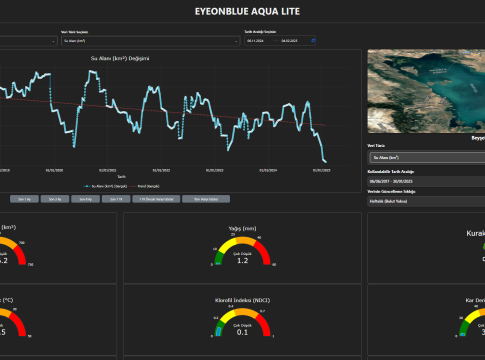Viewport: 485px width, 360px height.
Task: Click the available date range field in the right panel
Action: [x=426, y=181]
